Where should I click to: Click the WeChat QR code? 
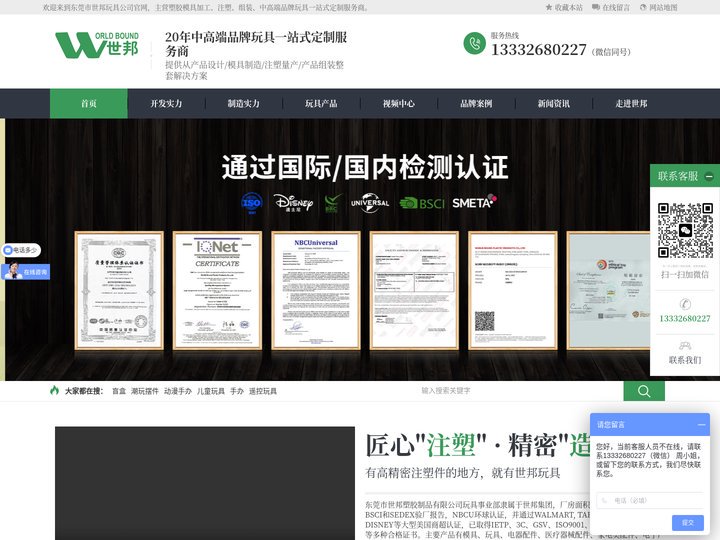[x=685, y=230]
